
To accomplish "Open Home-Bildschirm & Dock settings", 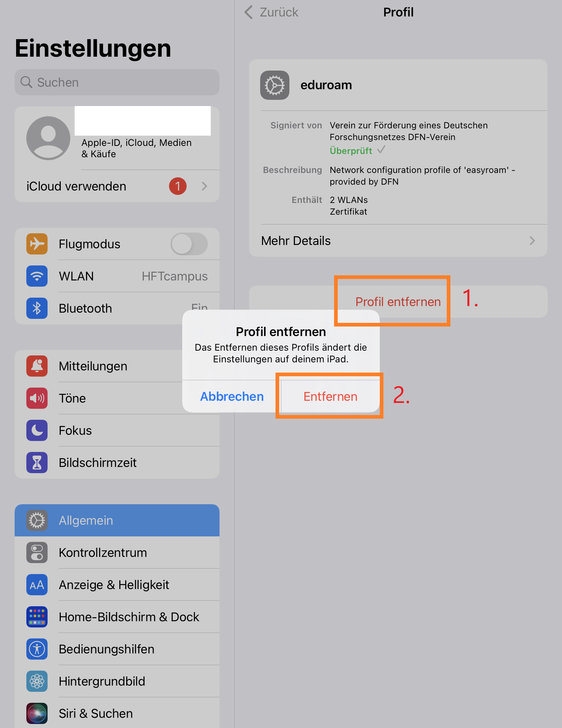I will 117,617.
